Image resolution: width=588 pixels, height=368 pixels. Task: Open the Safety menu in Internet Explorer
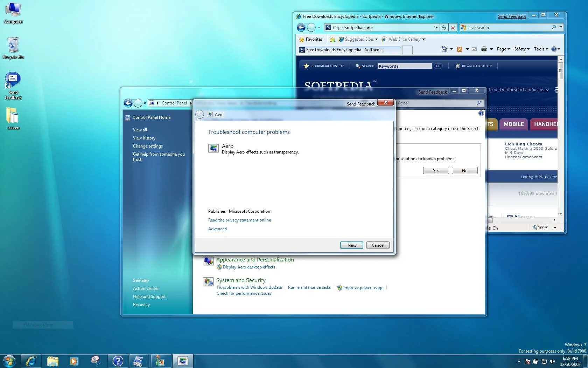522,49
